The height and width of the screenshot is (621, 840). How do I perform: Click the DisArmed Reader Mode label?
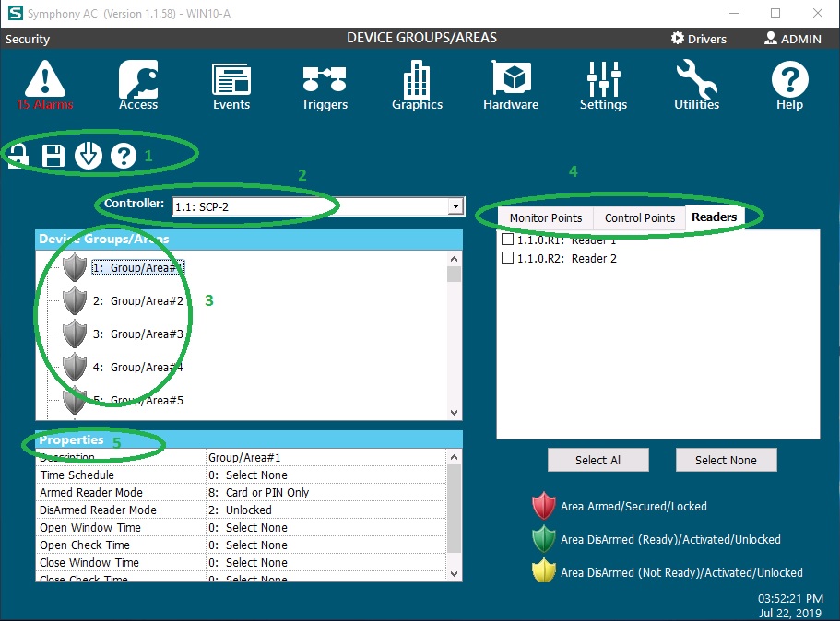point(98,510)
